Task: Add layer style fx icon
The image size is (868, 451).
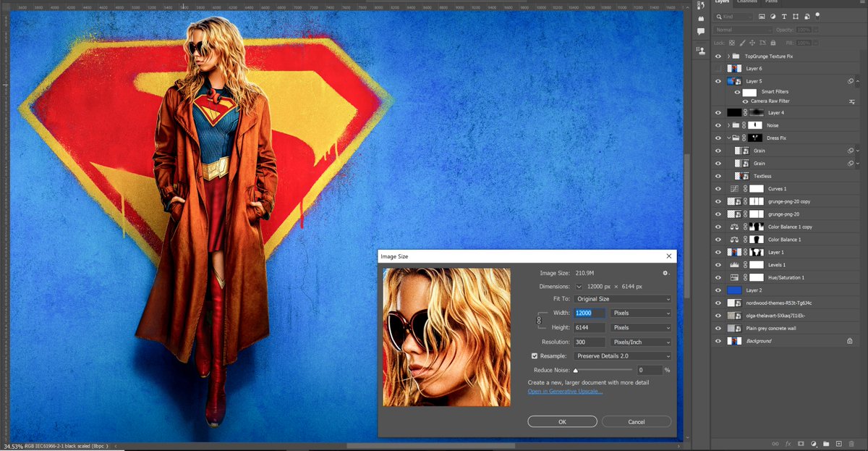Action: tap(788, 443)
